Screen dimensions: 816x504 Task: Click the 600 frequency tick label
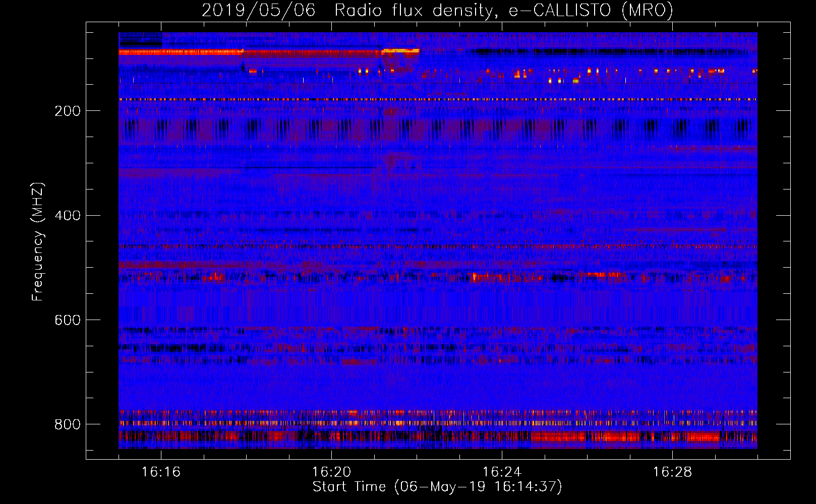pyautogui.click(x=68, y=321)
